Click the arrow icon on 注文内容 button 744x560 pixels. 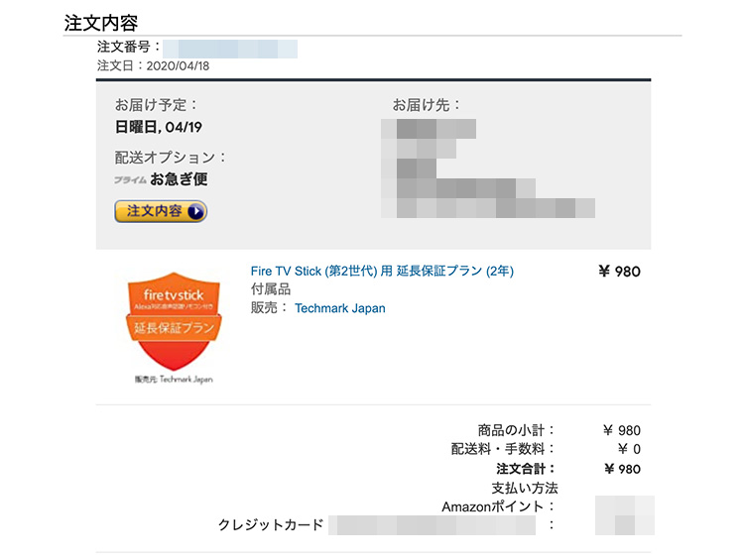[x=196, y=211]
